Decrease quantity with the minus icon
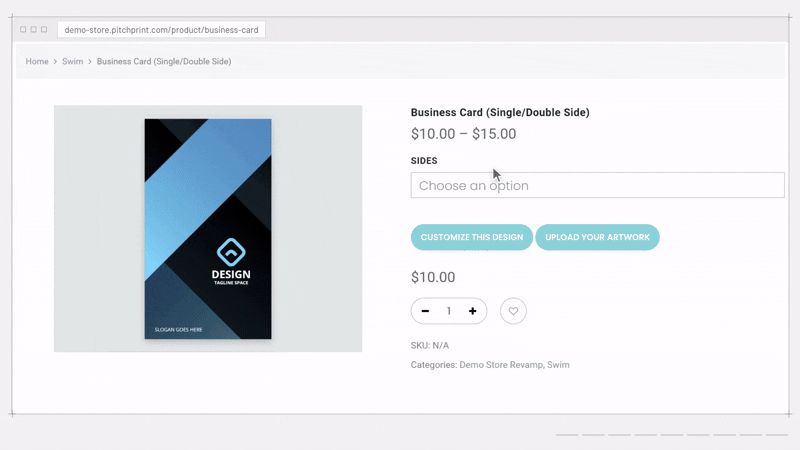The height and width of the screenshot is (450, 800). click(x=425, y=311)
